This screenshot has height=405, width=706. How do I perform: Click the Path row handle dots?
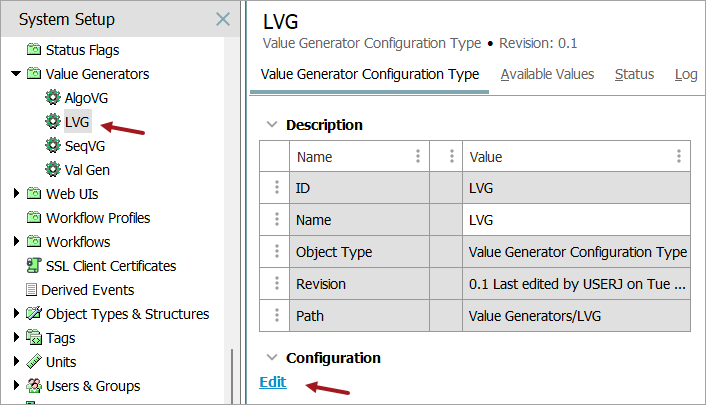click(276, 315)
